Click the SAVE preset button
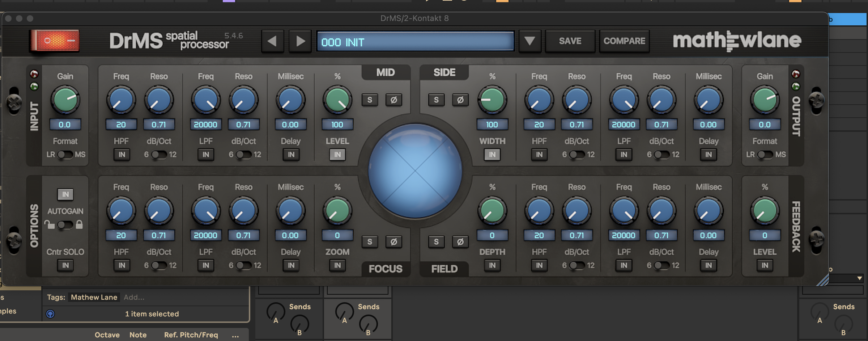Image resolution: width=868 pixels, height=341 pixels. (x=570, y=41)
